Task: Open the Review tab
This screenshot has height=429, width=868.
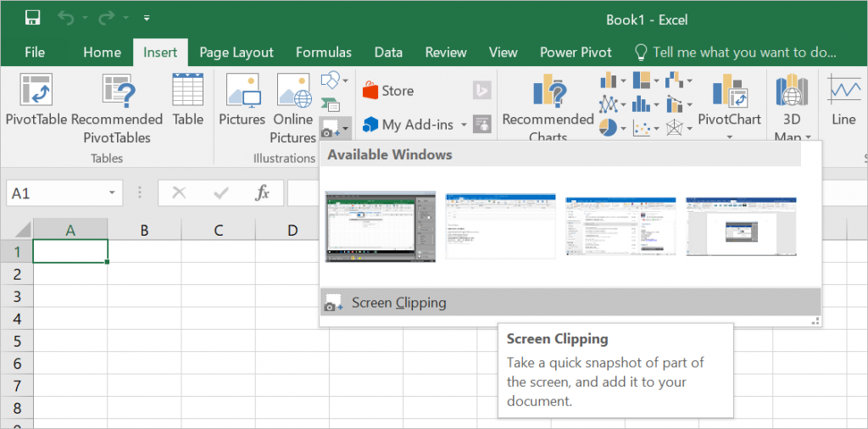Action: click(x=446, y=53)
